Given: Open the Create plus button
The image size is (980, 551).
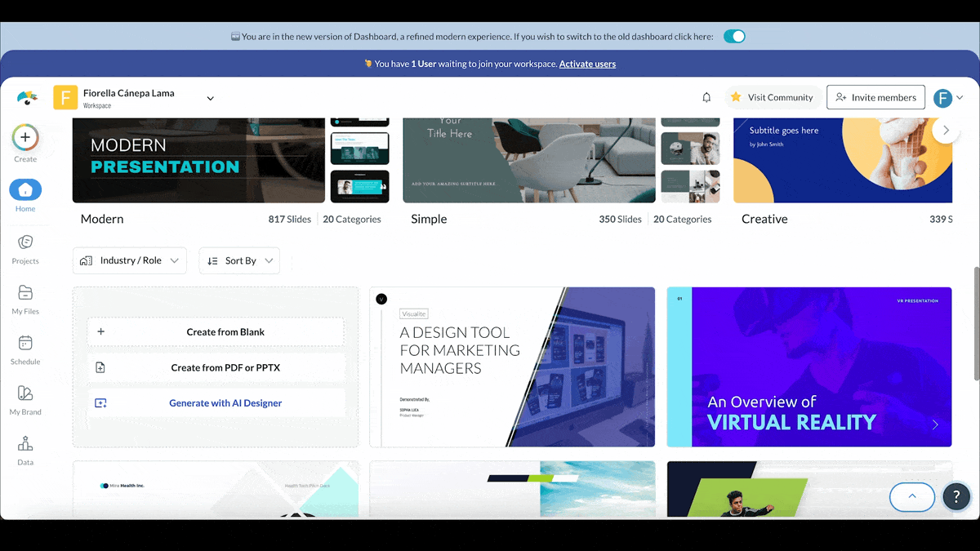Looking at the screenshot, I should coord(25,138).
